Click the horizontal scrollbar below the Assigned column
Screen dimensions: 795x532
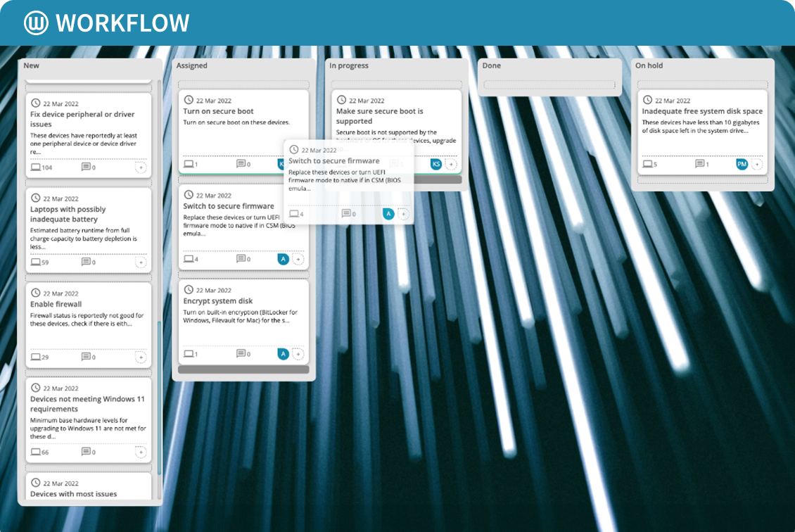click(244, 369)
